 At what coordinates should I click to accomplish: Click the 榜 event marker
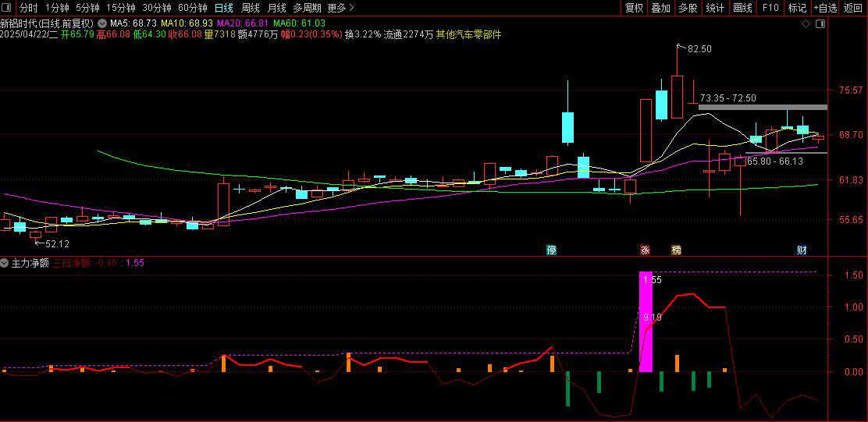(x=677, y=250)
